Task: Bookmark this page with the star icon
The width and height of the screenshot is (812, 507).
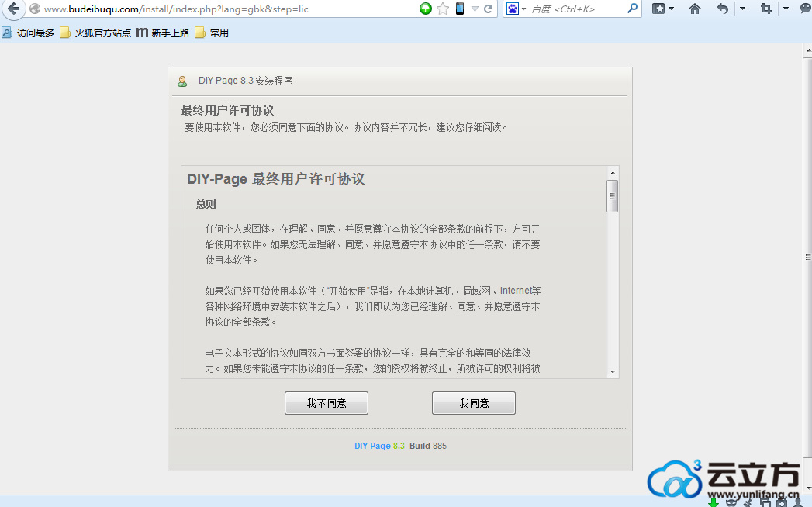Action: (x=443, y=9)
